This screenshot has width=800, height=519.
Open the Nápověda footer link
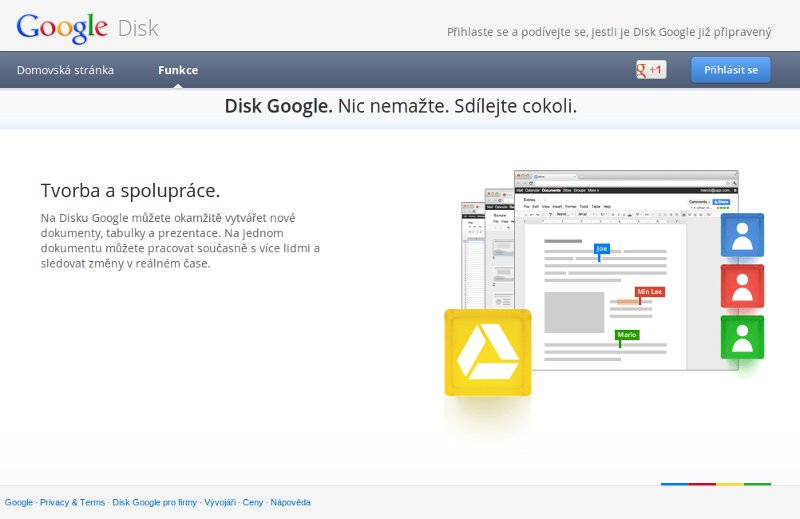pyautogui.click(x=290, y=502)
